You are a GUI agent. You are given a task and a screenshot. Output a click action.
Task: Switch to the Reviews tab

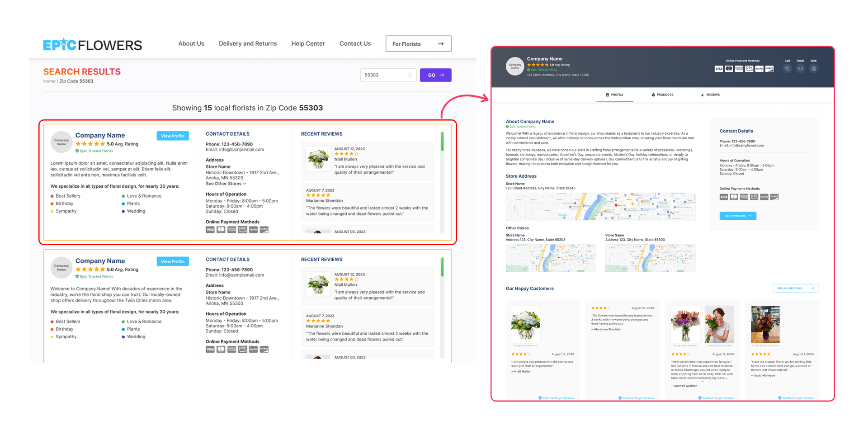click(x=710, y=95)
